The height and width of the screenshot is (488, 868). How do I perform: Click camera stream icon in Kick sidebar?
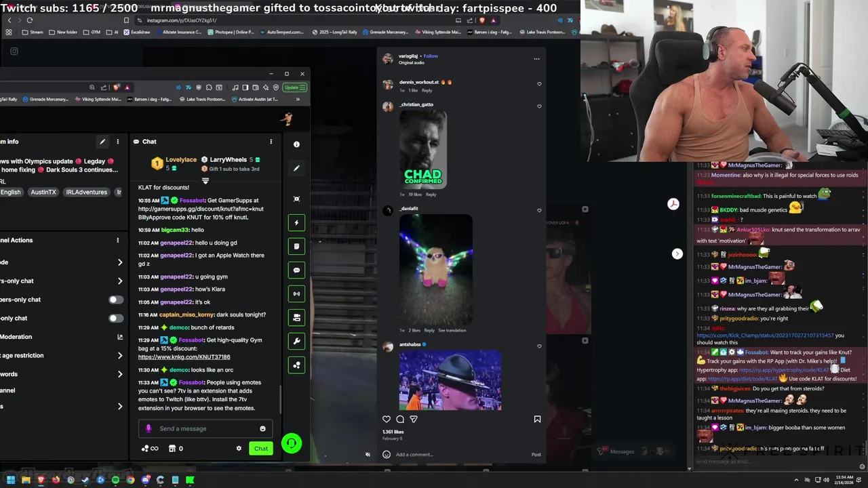pos(296,317)
